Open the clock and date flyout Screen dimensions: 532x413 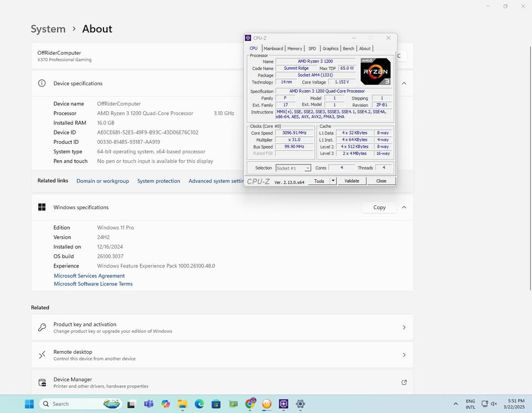click(514, 404)
